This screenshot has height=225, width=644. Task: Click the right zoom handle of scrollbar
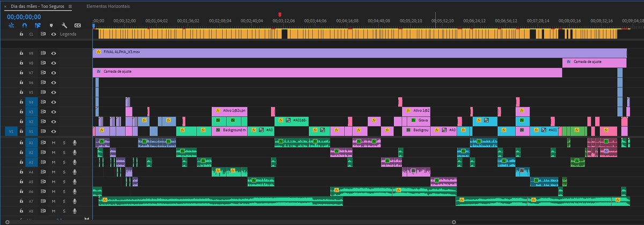[454, 221]
